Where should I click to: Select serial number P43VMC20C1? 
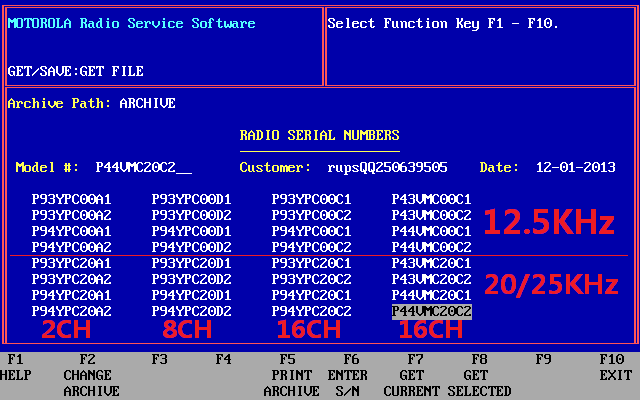pyautogui.click(x=431, y=263)
